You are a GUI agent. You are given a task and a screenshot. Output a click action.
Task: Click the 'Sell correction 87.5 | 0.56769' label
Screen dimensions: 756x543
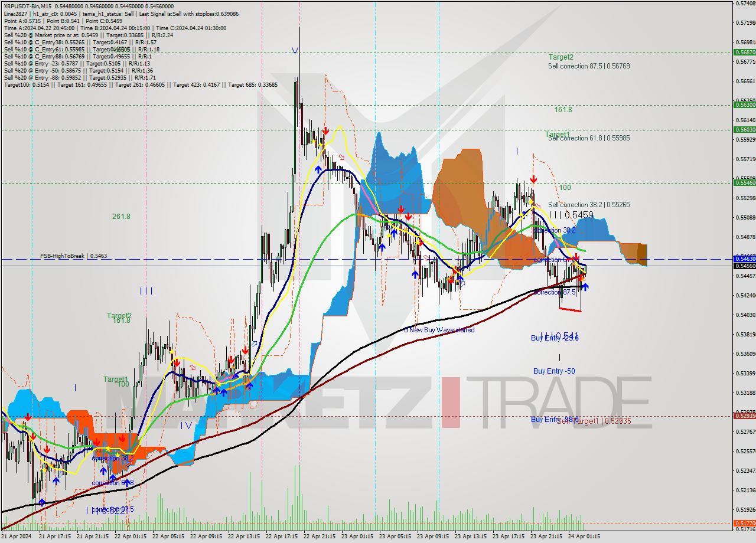pos(589,66)
